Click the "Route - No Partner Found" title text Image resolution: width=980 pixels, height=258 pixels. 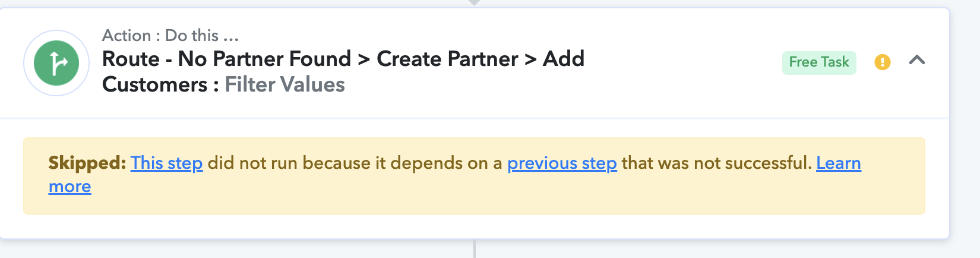226,59
